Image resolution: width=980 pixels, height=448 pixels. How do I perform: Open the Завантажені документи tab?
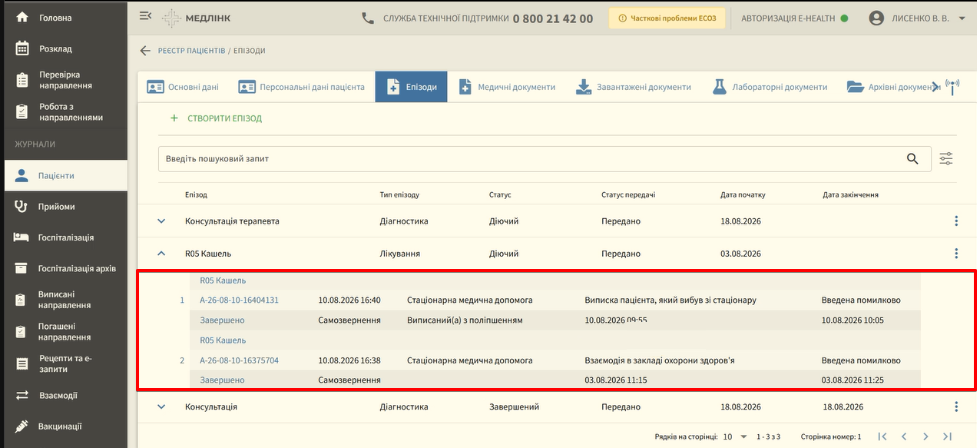coord(634,87)
